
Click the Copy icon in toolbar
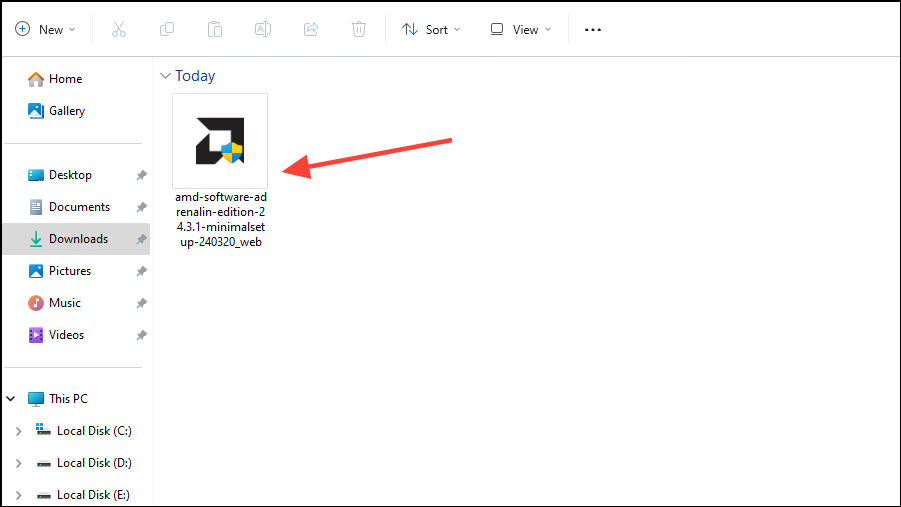167,29
